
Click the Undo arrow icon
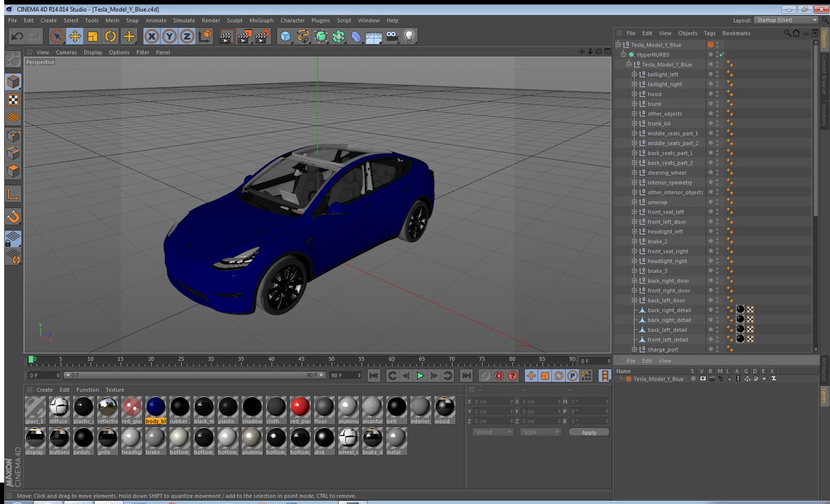tap(17, 36)
